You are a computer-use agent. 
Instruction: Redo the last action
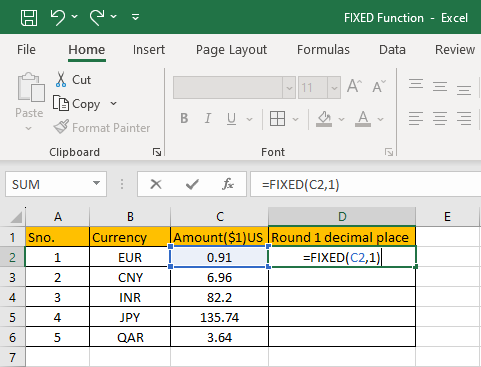pos(97,17)
